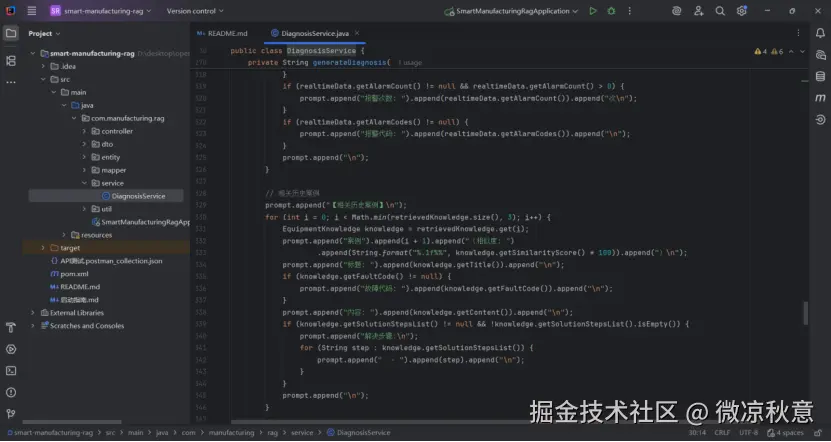Open the Git tool window
831x442 pixels.
tap(11, 414)
